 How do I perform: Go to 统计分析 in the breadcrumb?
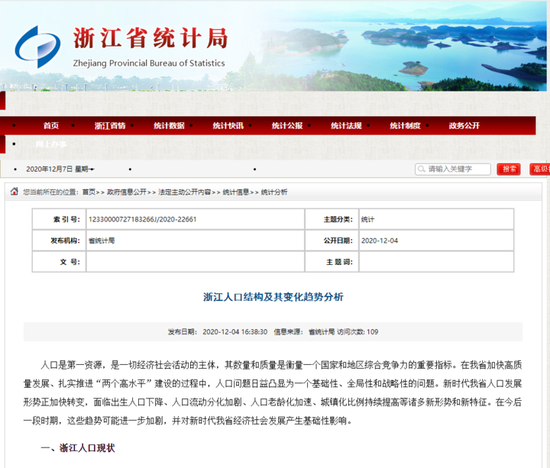[x=274, y=192]
